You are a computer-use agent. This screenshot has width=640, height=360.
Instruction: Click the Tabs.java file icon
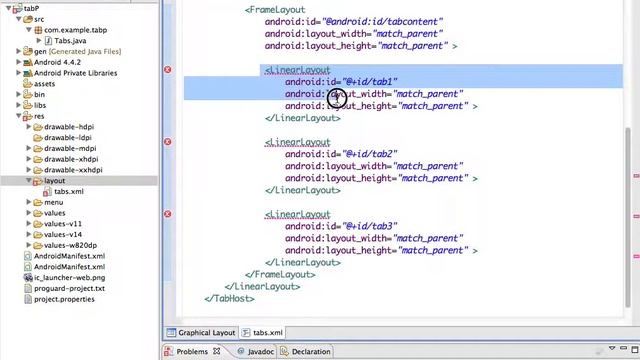click(x=48, y=40)
